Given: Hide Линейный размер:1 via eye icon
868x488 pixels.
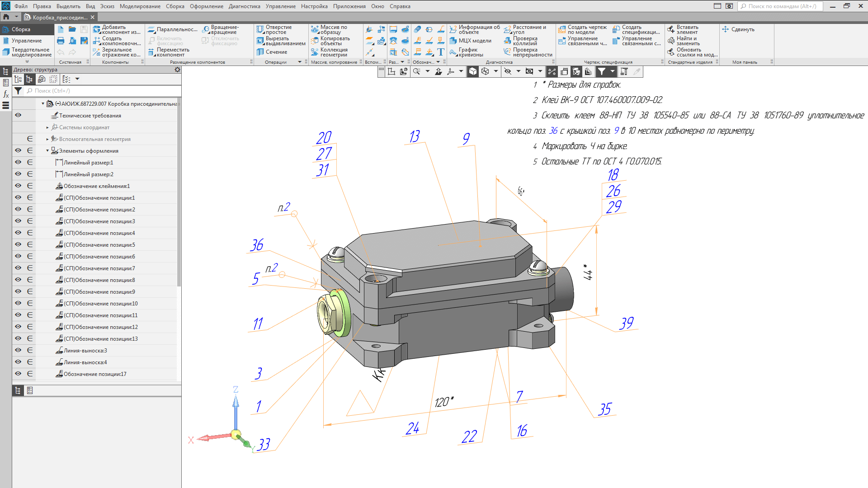Looking at the screenshot, I should tap(18, 163).
